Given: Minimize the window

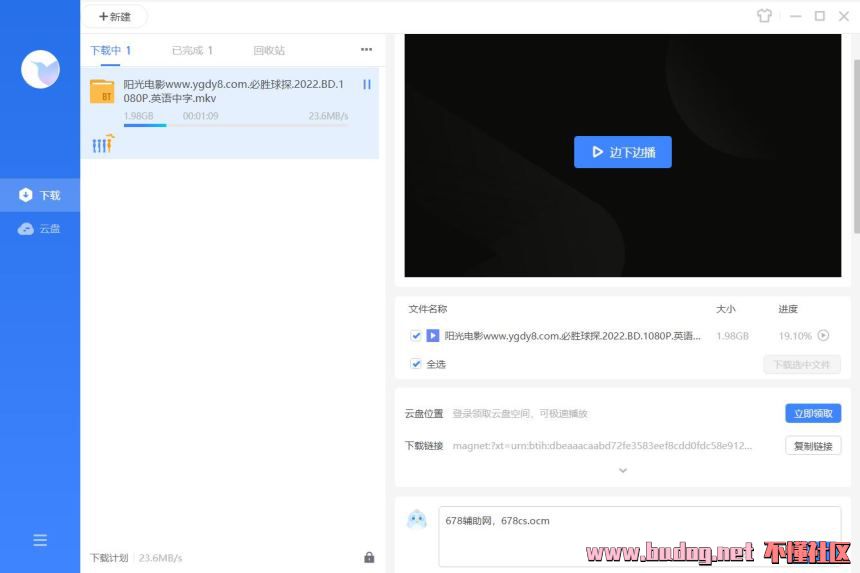Looking at the screenshot, I should (x=795, y=16).
